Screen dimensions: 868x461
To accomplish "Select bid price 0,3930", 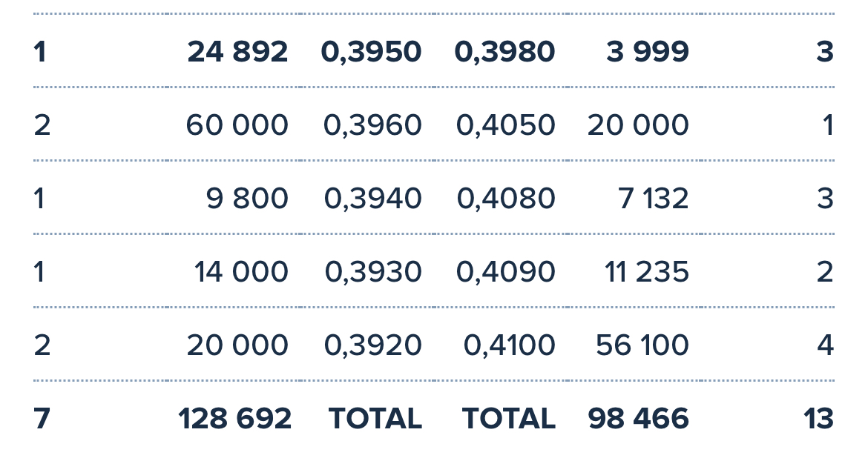I will click(373, 273).
